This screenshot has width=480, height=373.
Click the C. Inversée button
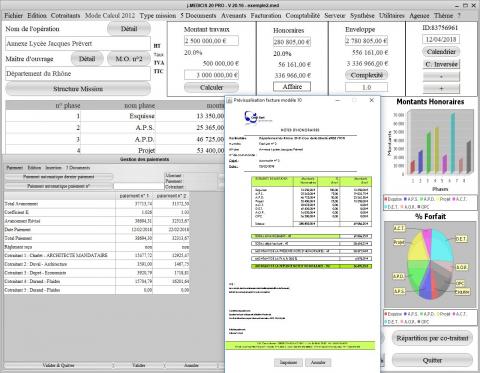pyautogui.click(x=441, y=64)
